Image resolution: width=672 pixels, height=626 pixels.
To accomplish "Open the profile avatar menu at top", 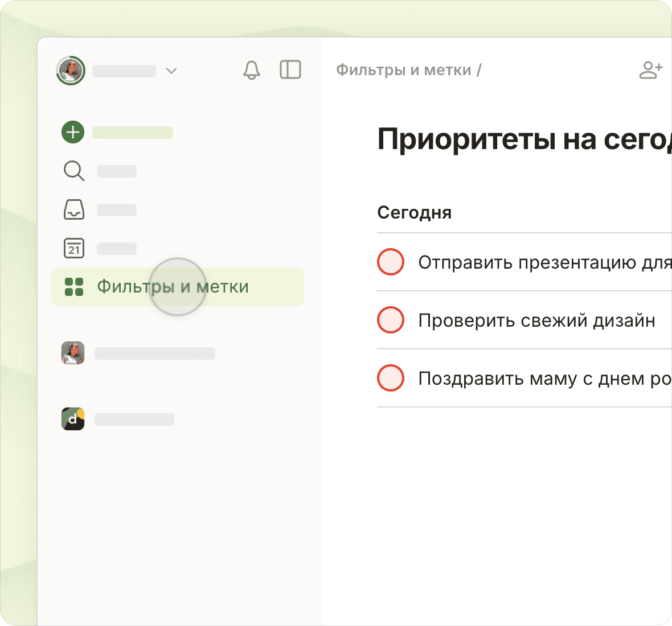I will (x=71, y=71).
